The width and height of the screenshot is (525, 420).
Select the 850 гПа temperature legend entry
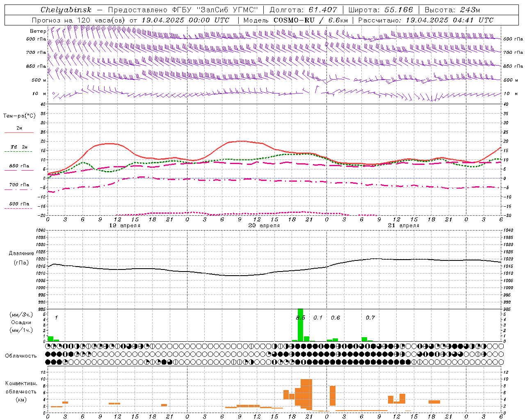19,168
